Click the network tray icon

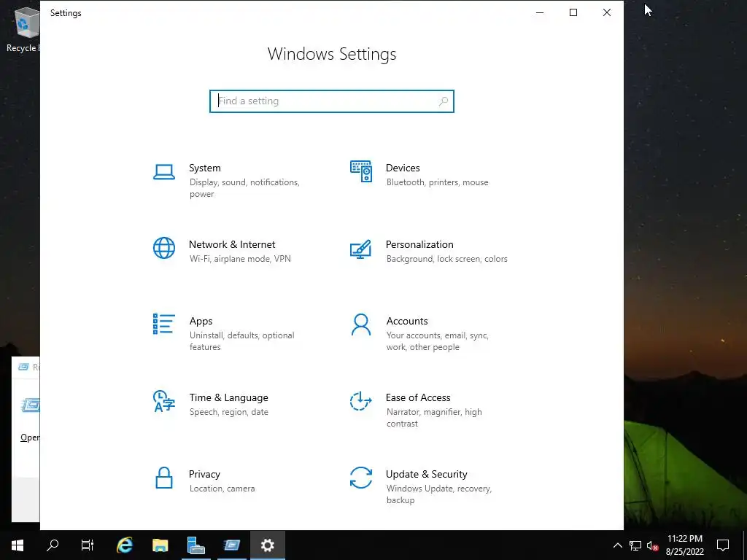coord(635,545)
